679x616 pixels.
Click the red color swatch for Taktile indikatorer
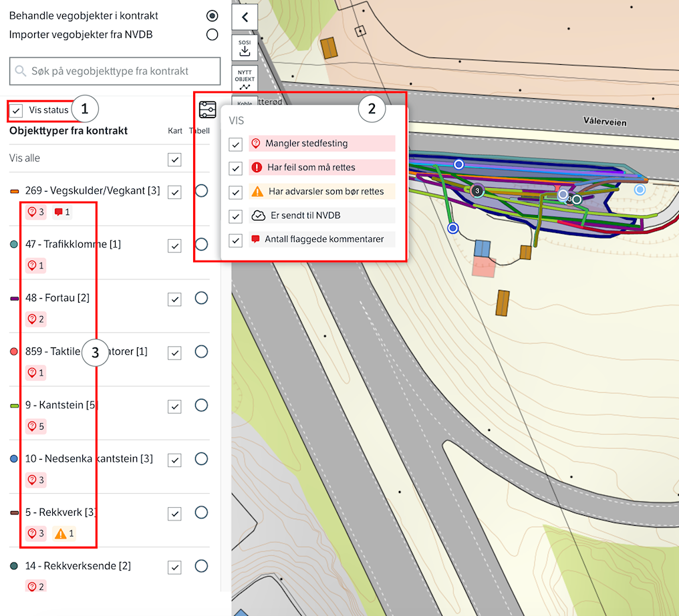coord(15,351)
